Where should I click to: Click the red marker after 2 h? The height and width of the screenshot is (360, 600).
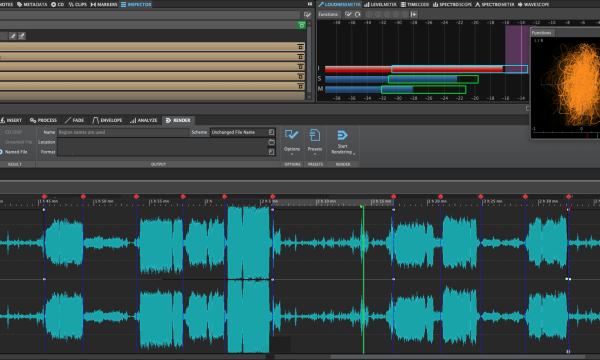coord(224,196)
